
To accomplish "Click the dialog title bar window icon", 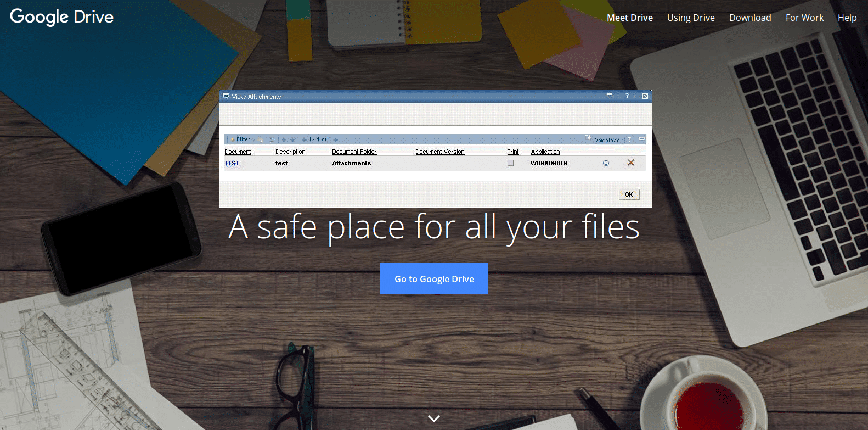I will [x=609, y=96].
